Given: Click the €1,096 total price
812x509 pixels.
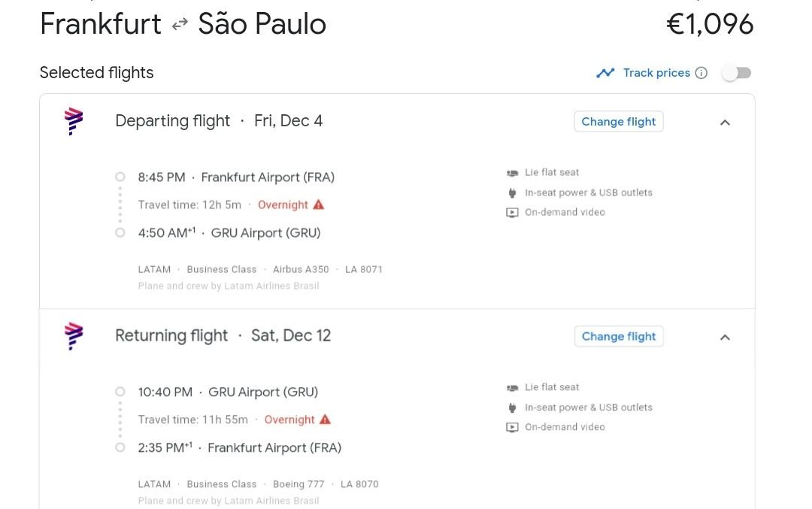Looking at the screenshot, I should (710, 24).
